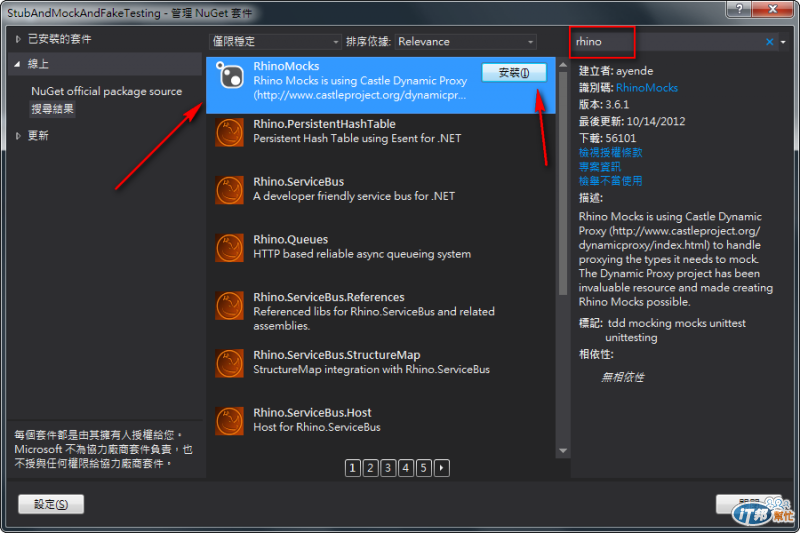Select 搜尋結果 search results item
The height and width of the screenshot is (533, 800).
(x=53, y=109)
